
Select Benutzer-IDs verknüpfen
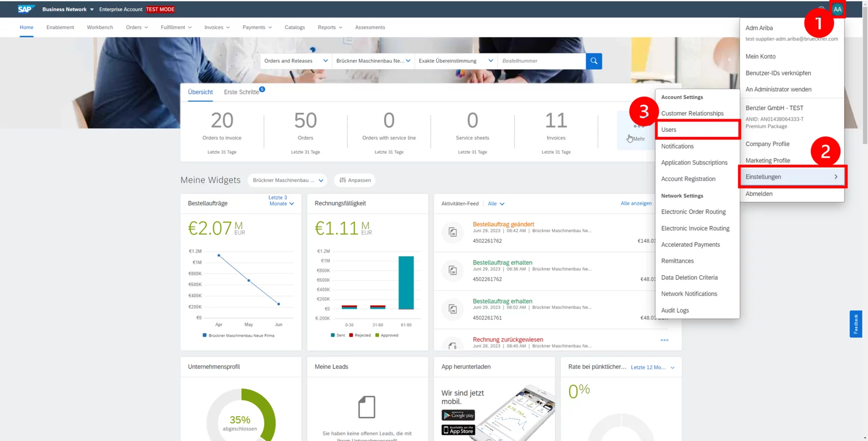coord(778,73)
